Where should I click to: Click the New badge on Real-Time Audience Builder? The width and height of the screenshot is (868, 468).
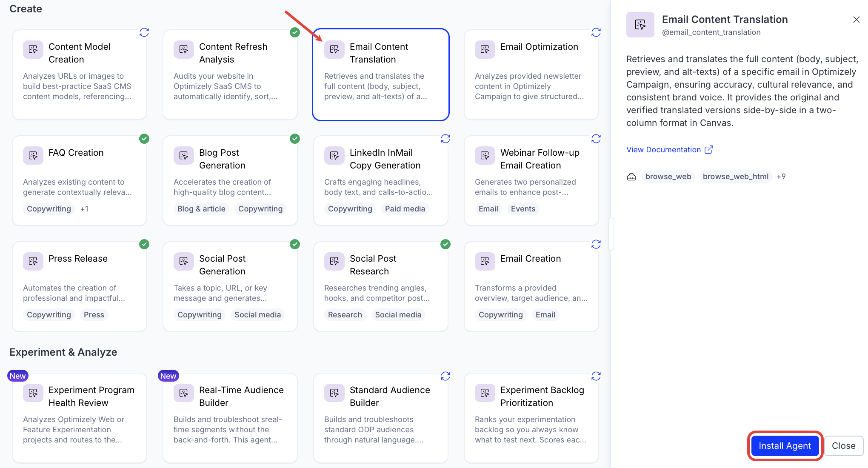(168, 376)
